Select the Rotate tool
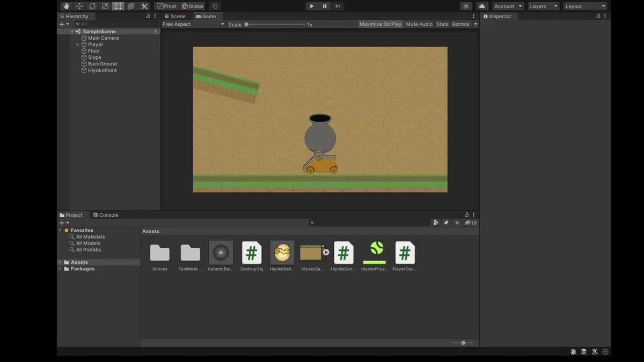 click(x=92, y=6)
